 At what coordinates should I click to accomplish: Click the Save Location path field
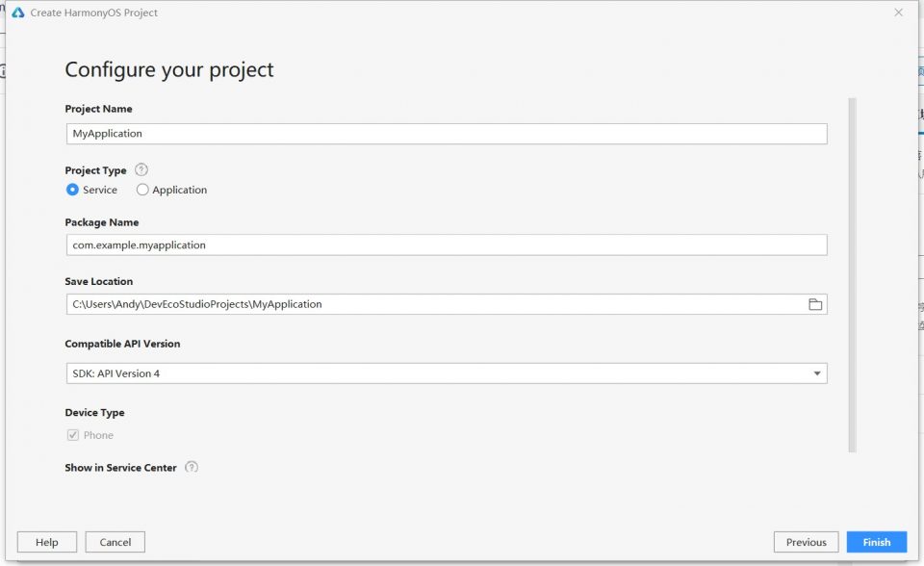[x=436, y=304]
